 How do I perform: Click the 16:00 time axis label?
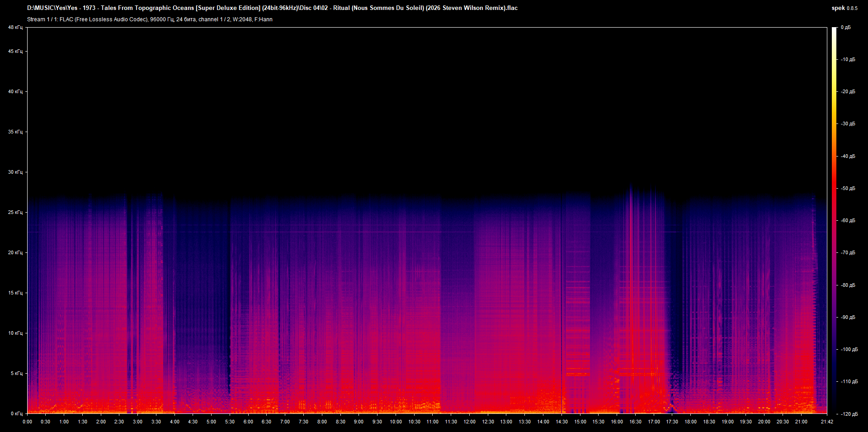coord(617,422)
